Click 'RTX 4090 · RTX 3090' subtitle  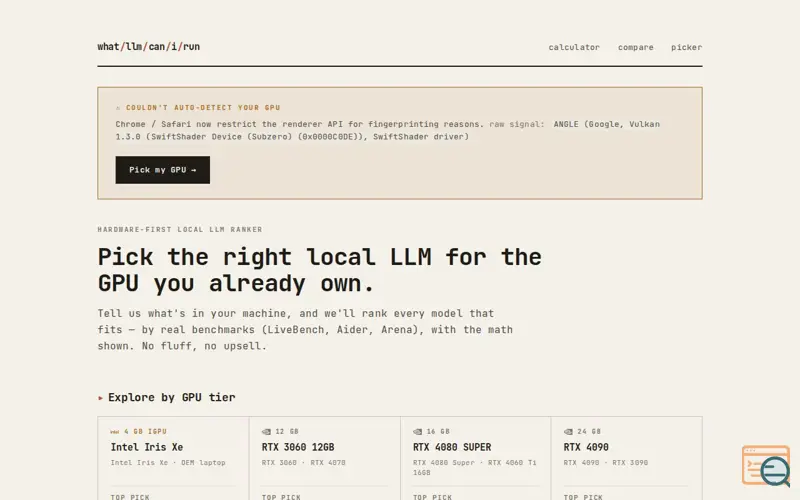[x=606, y=463]
